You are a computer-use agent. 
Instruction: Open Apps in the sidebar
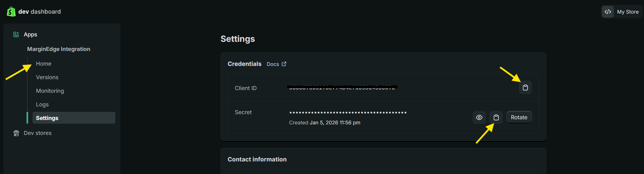point(31,35)
